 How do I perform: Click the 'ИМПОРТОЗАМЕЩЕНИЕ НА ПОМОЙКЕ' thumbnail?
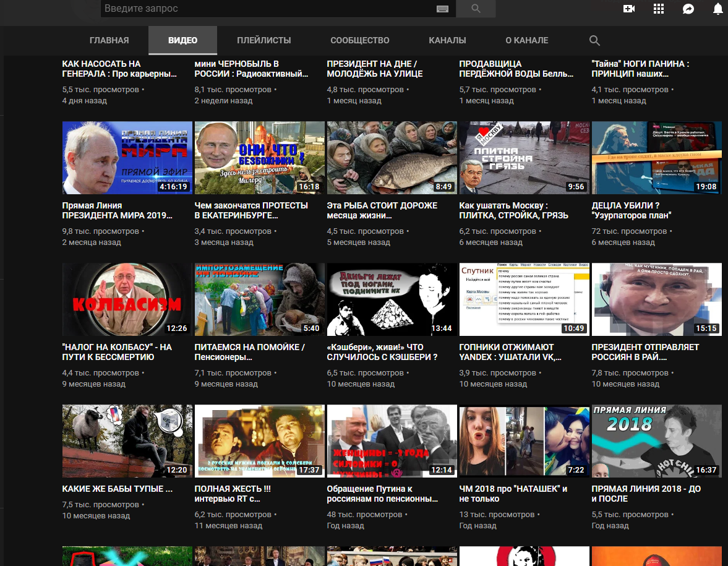[260, 299]
